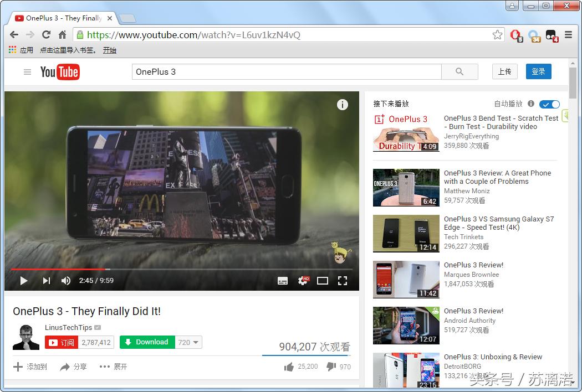
Task: Expand the video description via 展开
Action: click(x=114, y=367)
